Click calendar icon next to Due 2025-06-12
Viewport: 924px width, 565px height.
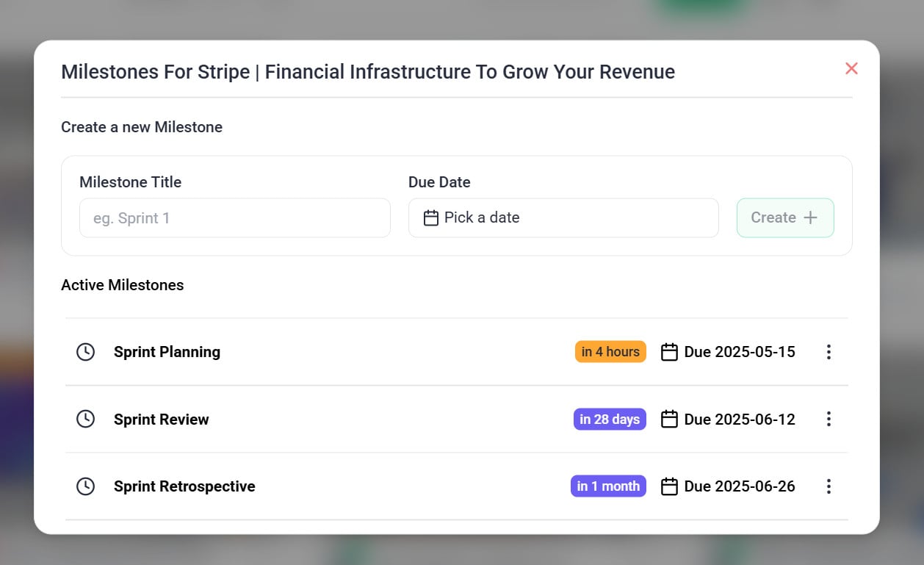[669, 420]
